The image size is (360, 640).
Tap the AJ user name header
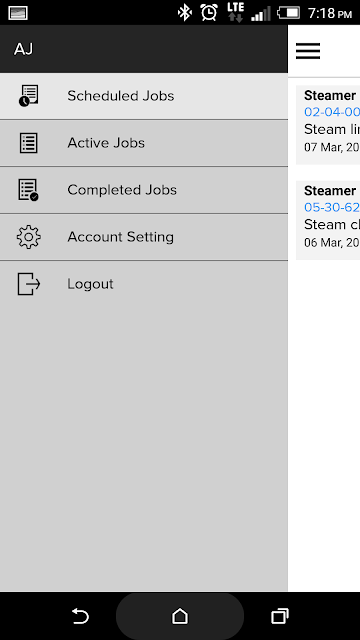coord(23,49)
